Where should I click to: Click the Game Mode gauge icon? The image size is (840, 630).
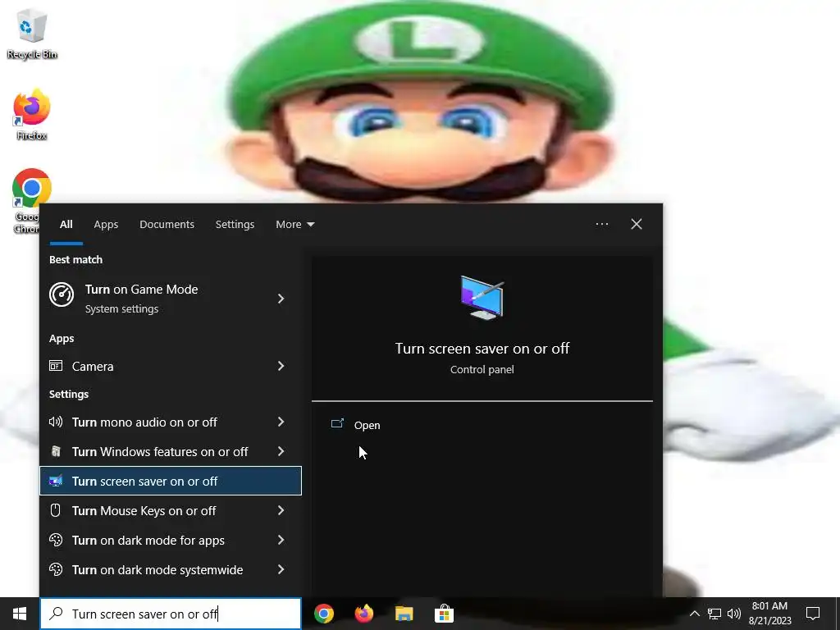[x=62, y=294]
